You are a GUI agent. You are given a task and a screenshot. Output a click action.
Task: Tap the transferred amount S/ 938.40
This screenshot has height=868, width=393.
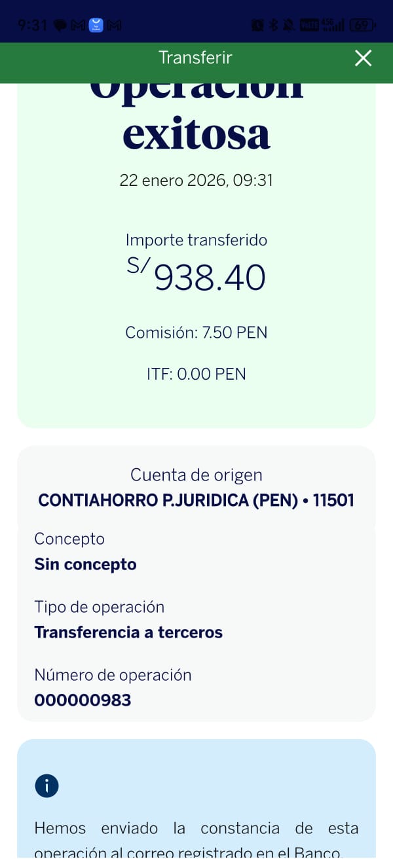[x=196, y=277]
